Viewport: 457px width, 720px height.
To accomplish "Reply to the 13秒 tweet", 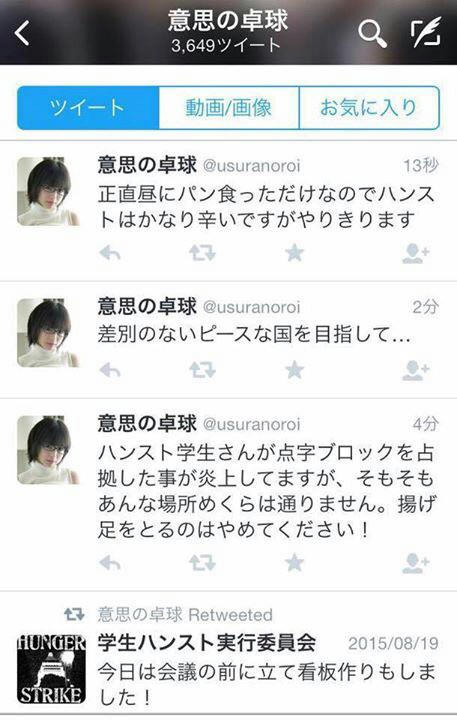I will tap(110, 253).
